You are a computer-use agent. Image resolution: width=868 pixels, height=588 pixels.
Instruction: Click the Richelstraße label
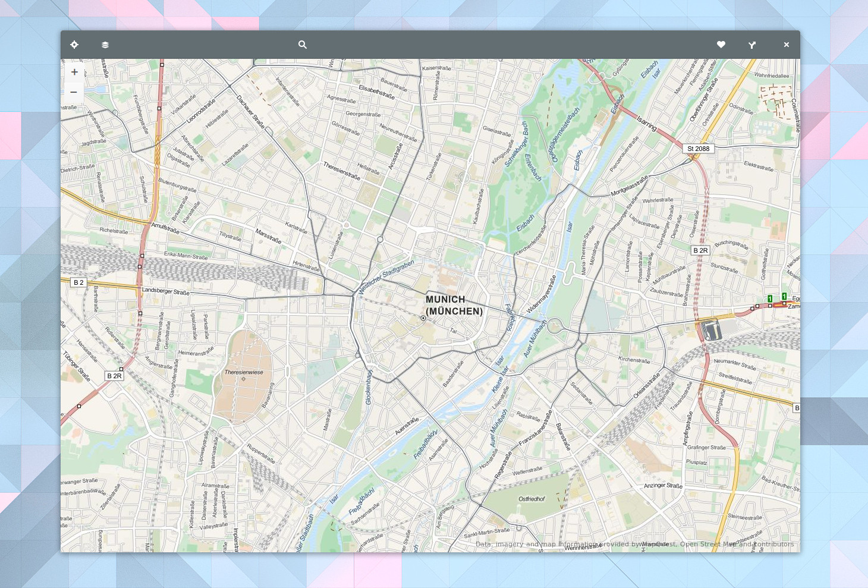114,231
